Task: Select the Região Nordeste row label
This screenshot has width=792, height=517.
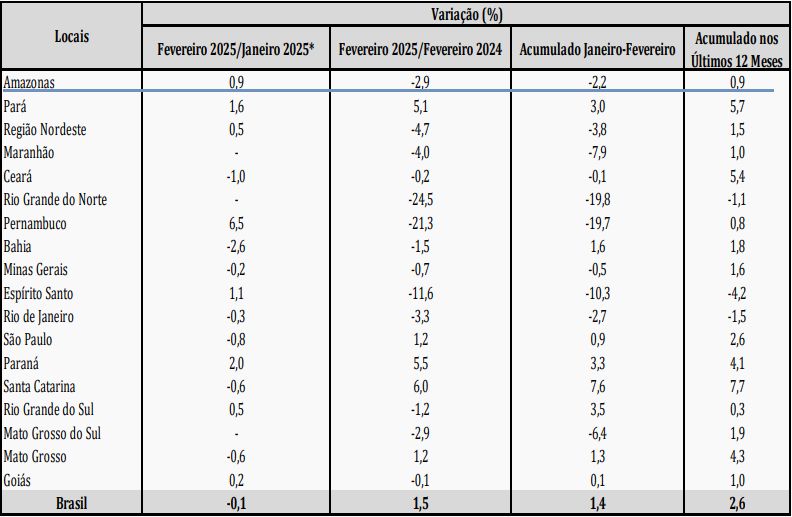Action: (x=44, y=129)
